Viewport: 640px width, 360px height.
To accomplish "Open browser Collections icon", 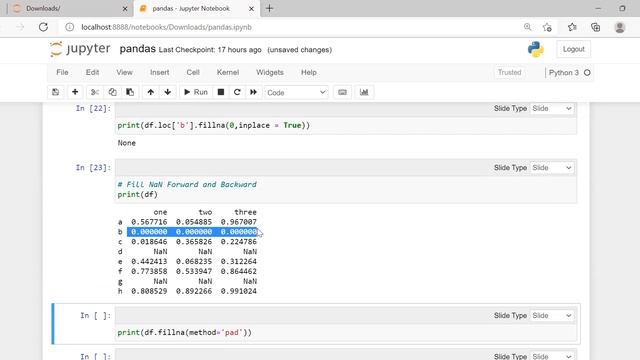I will coord(596,27).
